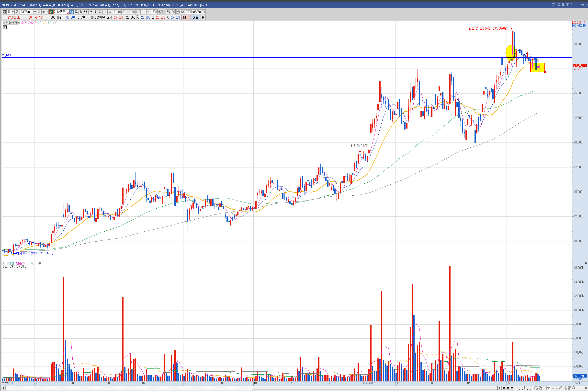Expand the stock code 082740 dropdown

tap(35, 12)
